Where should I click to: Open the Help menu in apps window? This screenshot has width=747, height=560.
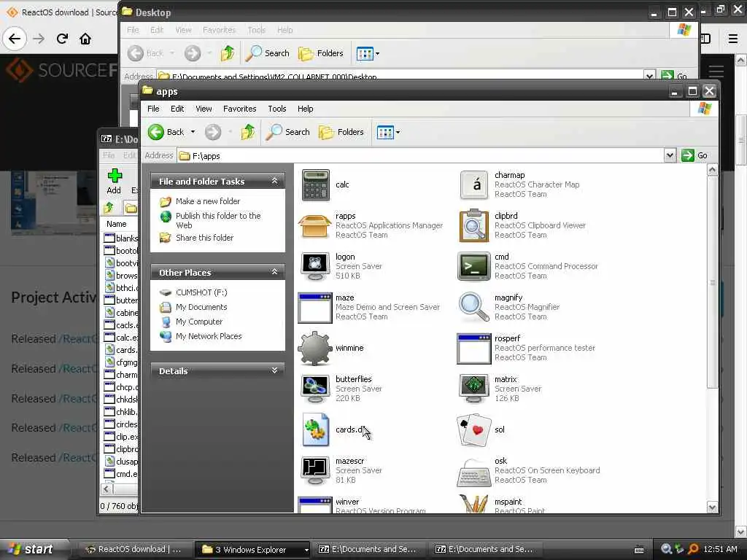306,109
